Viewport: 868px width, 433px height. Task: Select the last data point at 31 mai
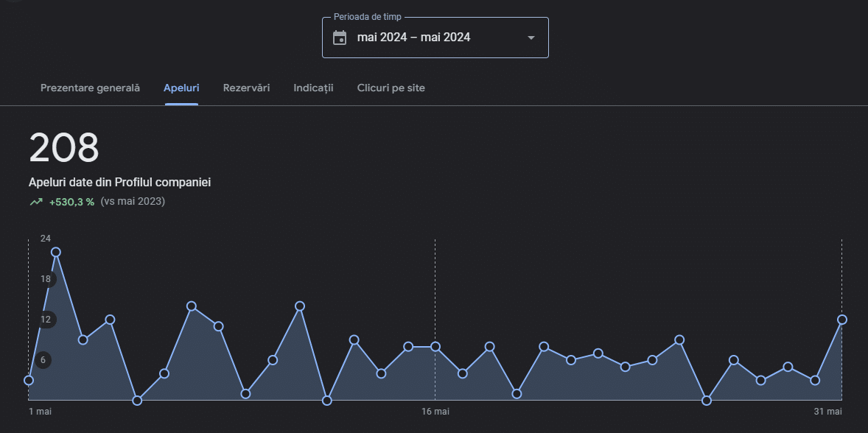[842, 320]
